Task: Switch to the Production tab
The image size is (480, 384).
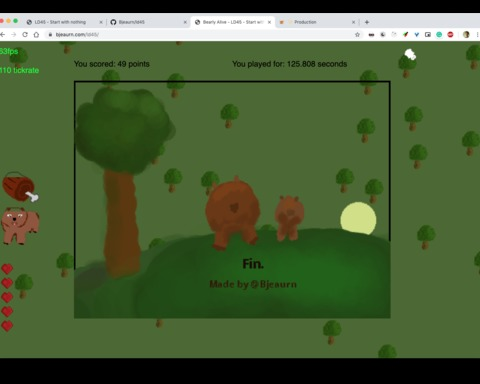Action: [x=317, y=22]
